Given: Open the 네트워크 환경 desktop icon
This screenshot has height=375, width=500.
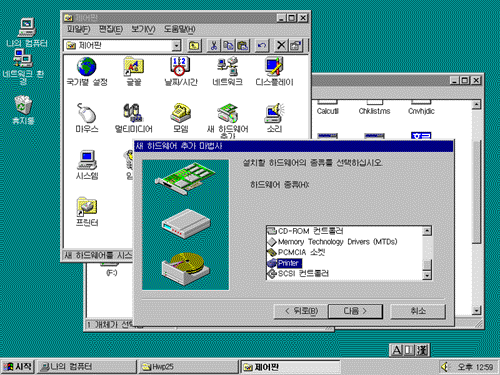Looking at the screenshot, I should (x=23, y=67).
